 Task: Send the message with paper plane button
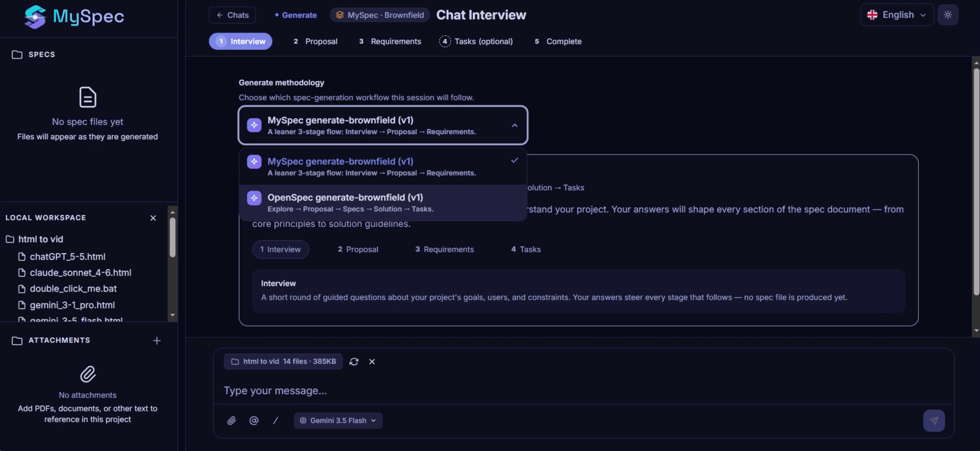(x=934, y=421)
